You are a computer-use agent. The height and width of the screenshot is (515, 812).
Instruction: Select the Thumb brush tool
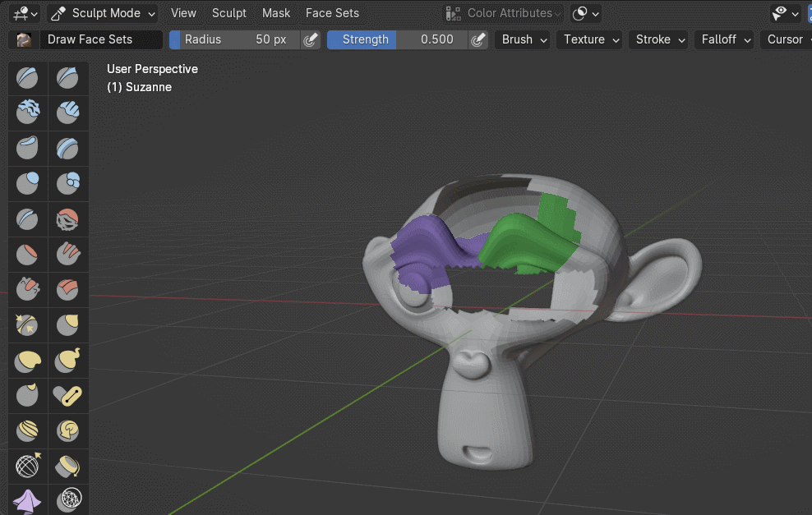click(27, 395)
